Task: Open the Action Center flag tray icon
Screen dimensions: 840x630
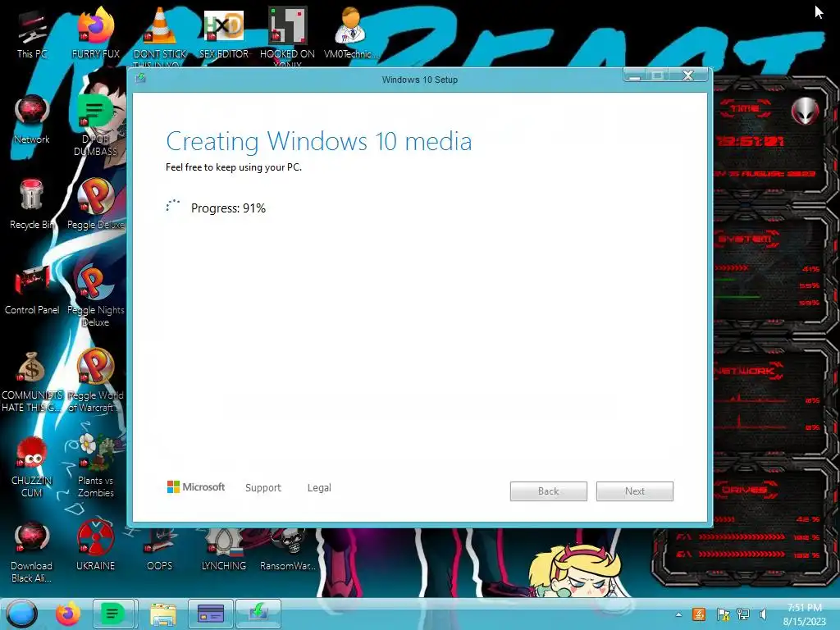Action: point(723,614)
